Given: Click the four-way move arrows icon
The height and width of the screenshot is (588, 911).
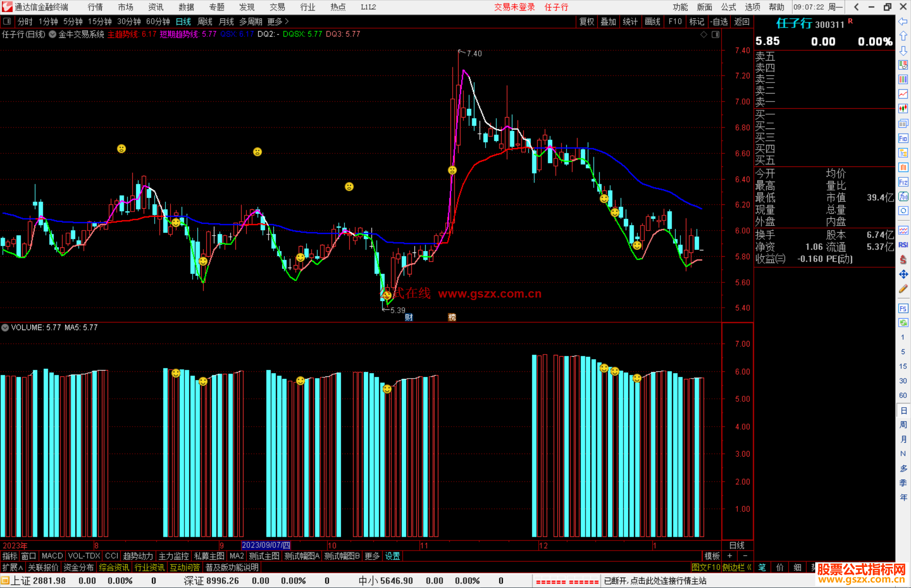Looking at the screenshot, I should [903, 274].
